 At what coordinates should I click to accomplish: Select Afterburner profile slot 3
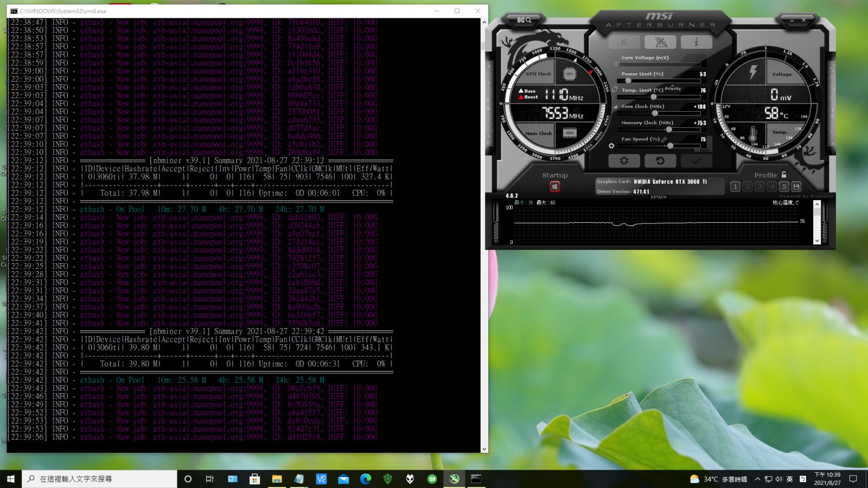[759, 187]
